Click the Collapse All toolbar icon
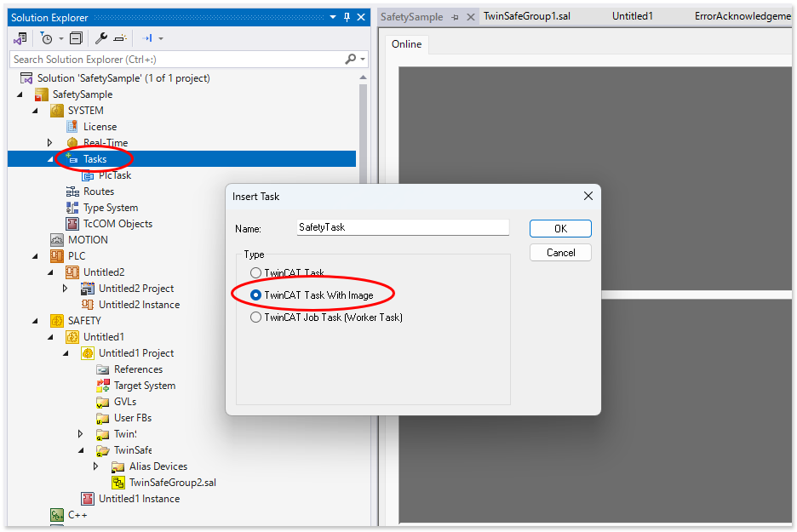797x532 pixels. pyautogui.click(x=76, y=38)
